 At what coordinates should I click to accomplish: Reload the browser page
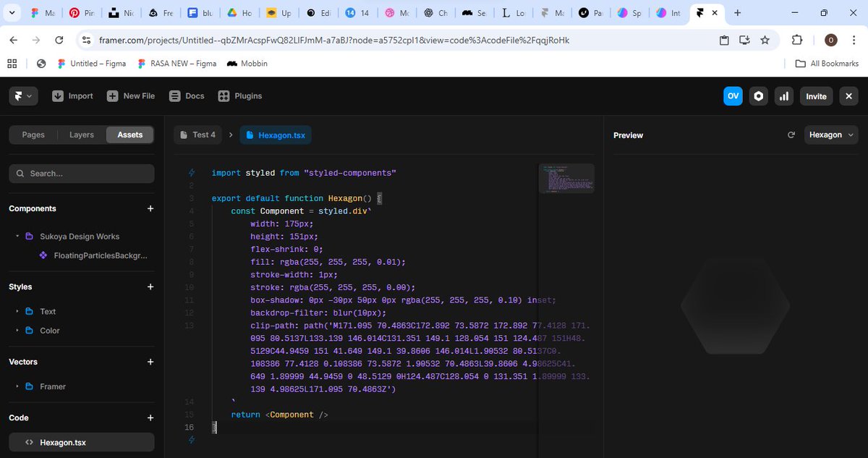[x=59, y=41]
